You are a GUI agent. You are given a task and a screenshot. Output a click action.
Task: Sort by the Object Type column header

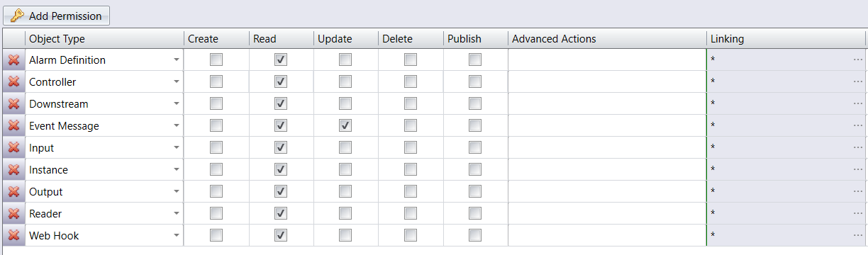104,39
